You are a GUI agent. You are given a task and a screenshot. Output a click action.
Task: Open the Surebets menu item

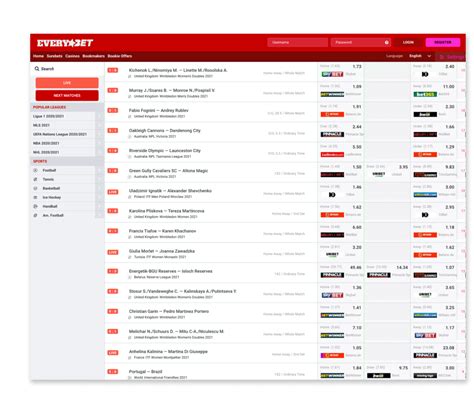(x=54, y=56)
